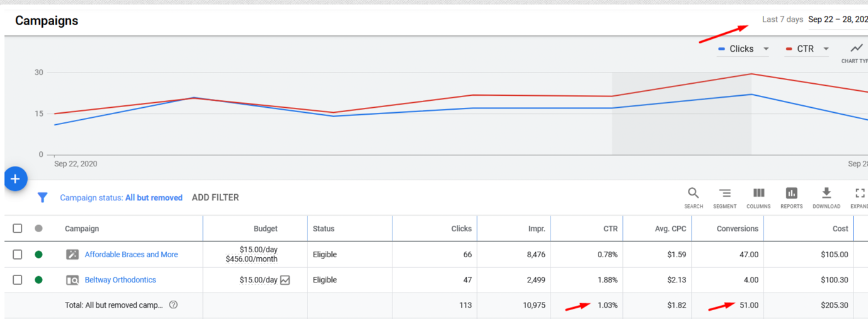868x319 pixels.
Task: Click the blue plus create campaign button
Action: coord(15,179)
